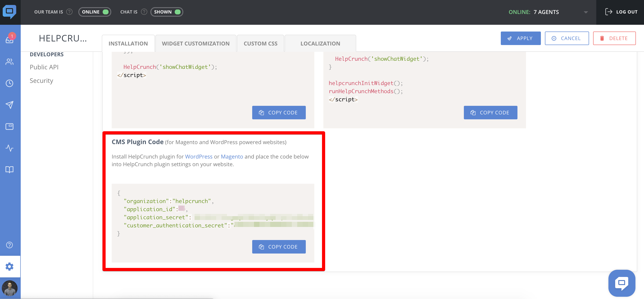Toggle the team ONLINE switch
Image resolution: width=644 pixels, height=299 pixels.
(x=95, y=12)
